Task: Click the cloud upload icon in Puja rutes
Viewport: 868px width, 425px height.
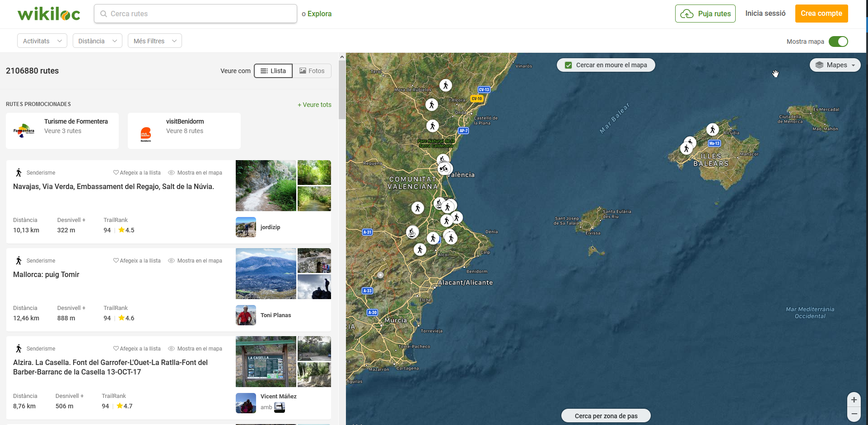Action: click(x=686, y=14)
